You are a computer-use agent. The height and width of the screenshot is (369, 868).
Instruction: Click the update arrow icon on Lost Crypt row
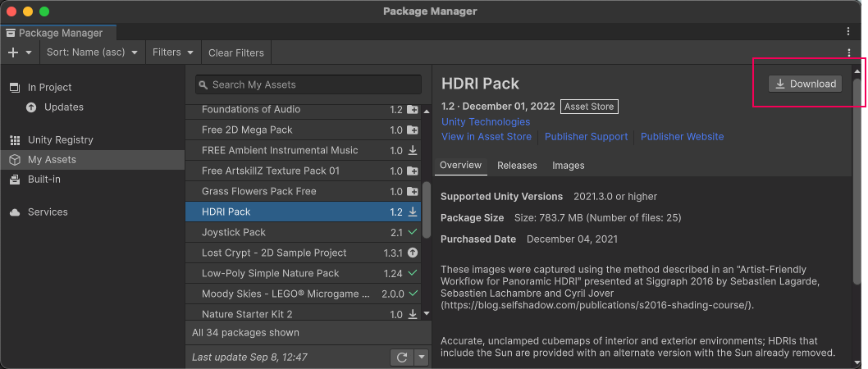click(x=413, y=253)
